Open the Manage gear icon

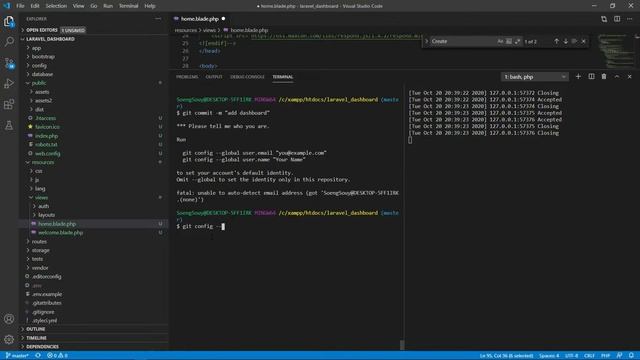tap(9, 339)
